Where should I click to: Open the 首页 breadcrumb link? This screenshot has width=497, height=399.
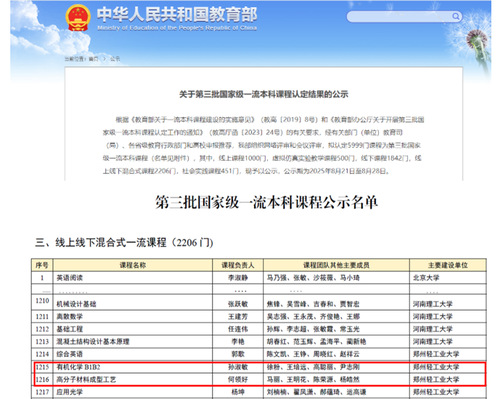pyautogui.click(x=93, y=59)
